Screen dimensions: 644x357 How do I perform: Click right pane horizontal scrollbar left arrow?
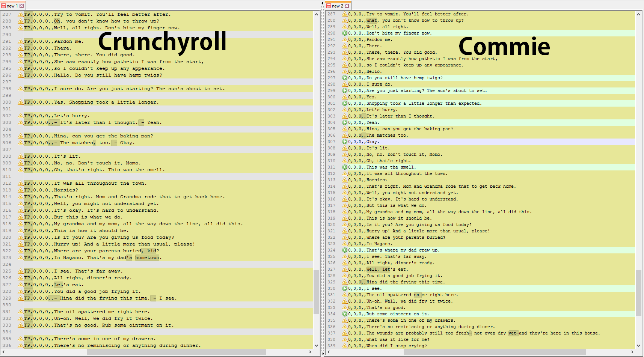pos(329,352)
